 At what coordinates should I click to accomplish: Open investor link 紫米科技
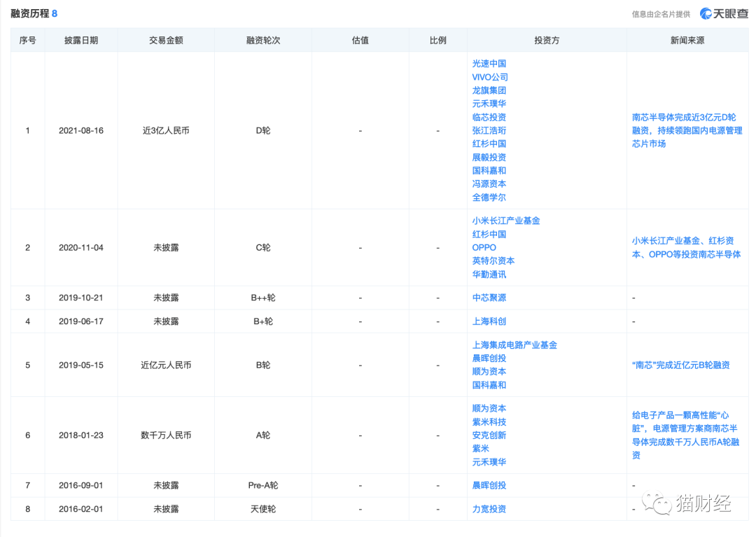point(489,421)
